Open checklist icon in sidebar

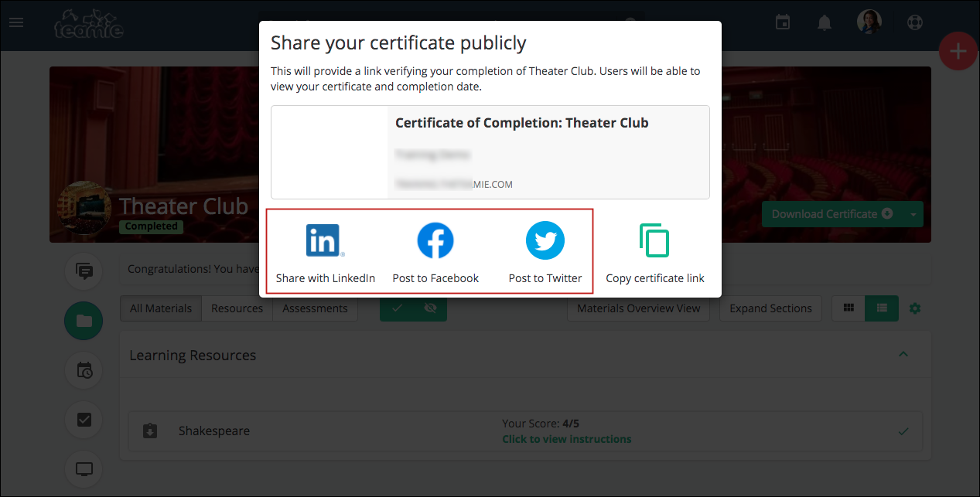[x=84, y=420]
